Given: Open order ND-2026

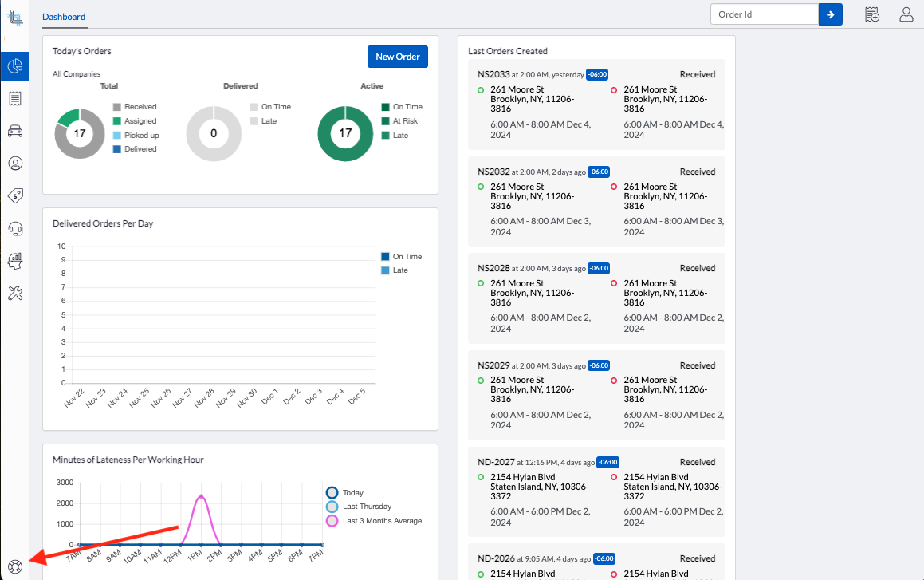Looking at the screenshot, I should pyautogui.click(x=496, y=558).
